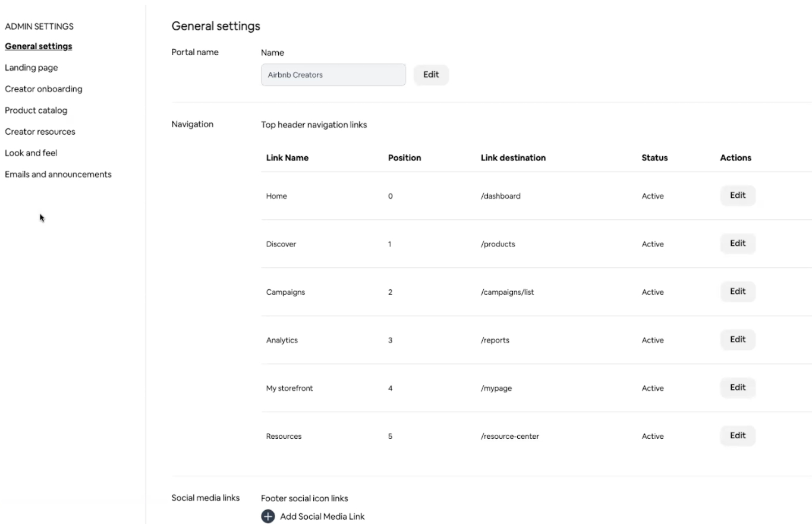Open Creator onboarding section
Screen dimensions: 812x531
click(x=43, y=89)
